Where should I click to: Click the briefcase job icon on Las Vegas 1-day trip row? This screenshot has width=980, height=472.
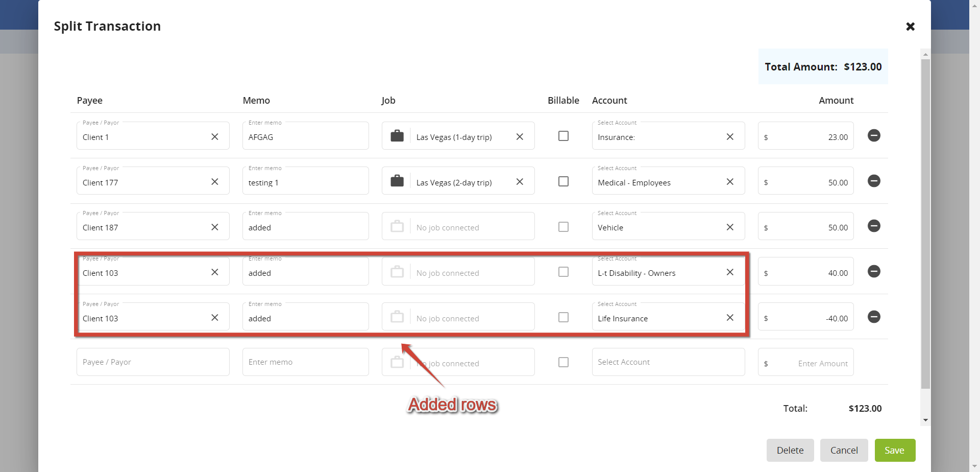(397, 136)
